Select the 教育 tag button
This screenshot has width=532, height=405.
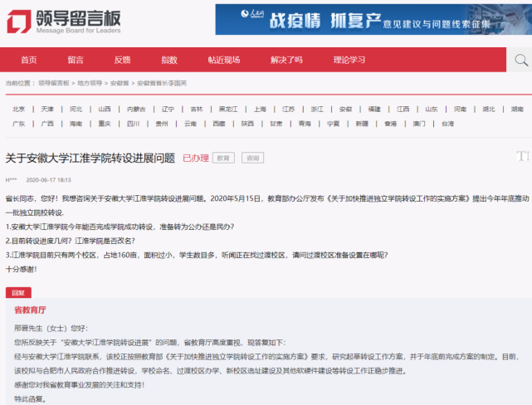(223, 158)
